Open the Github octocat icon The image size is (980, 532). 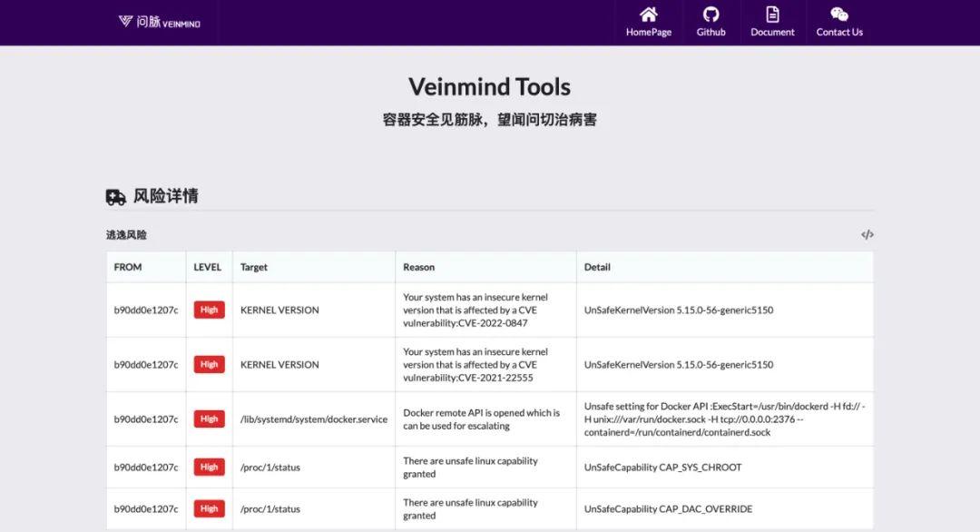click(710, 15)
